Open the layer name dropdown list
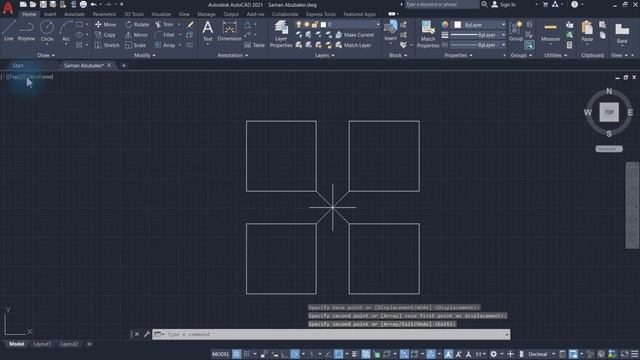The image size is (640, 360). 378,24
